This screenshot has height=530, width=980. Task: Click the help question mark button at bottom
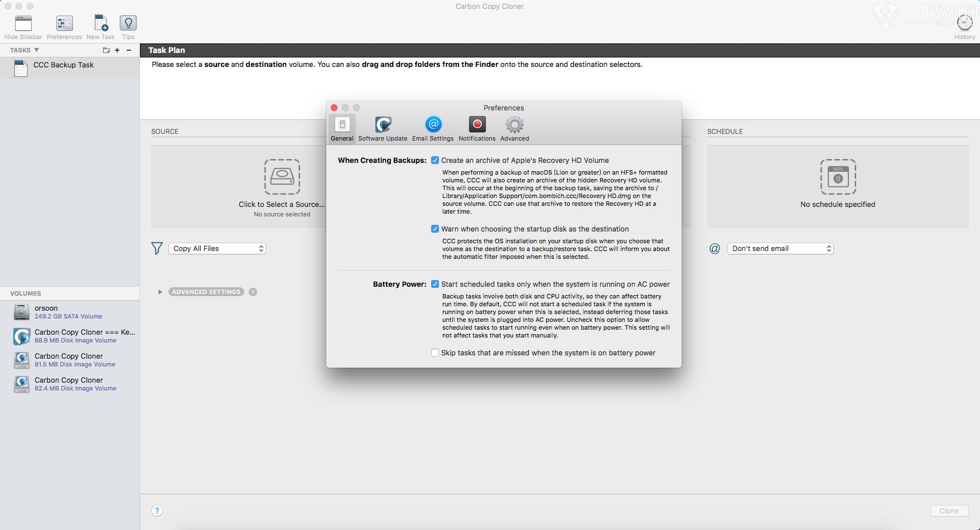157,511
